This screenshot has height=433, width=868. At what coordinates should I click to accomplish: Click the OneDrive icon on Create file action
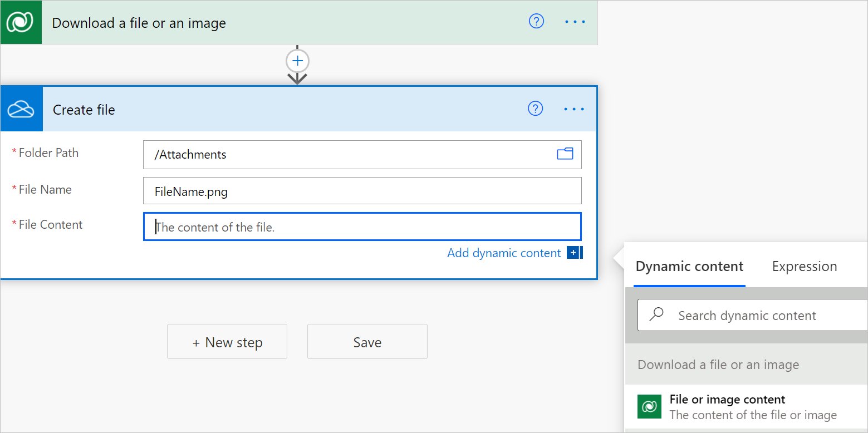21,109
